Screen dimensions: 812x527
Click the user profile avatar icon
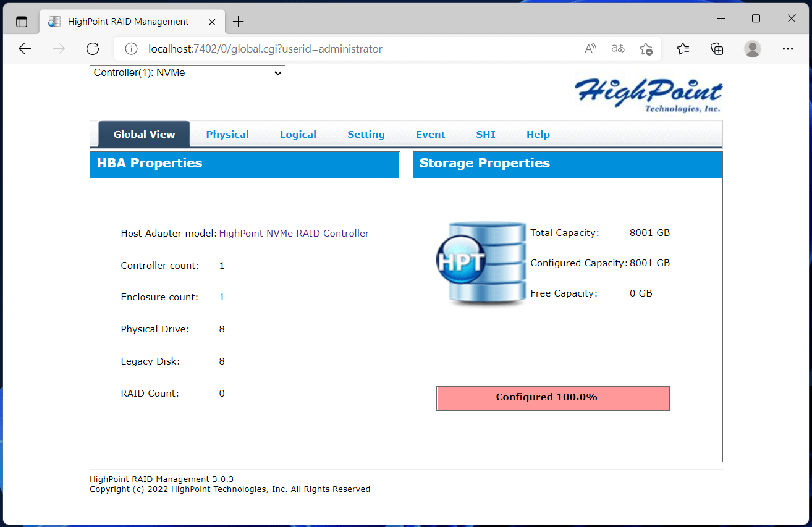pyautogui.click(x=752, y=49)
